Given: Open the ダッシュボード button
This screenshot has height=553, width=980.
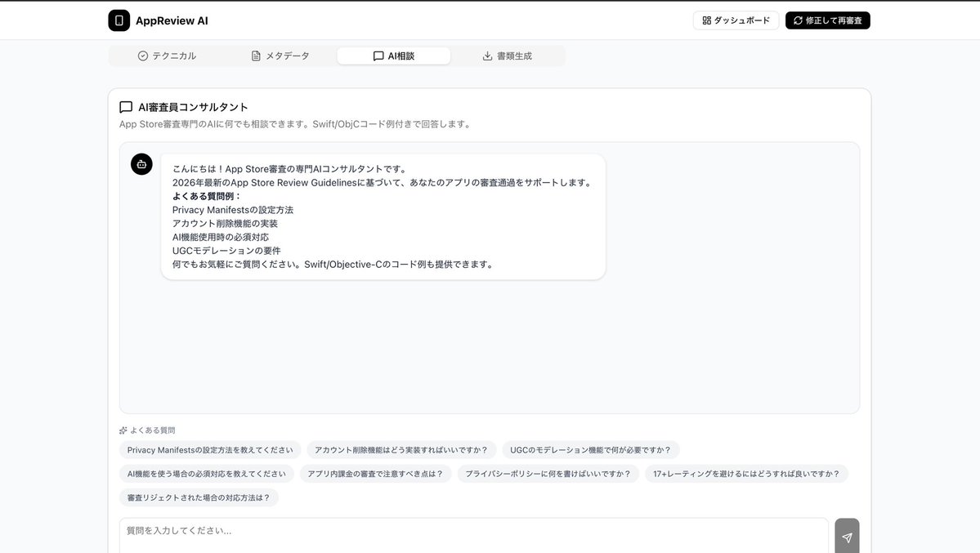Looking at the screenshot, I should [736, 20].
